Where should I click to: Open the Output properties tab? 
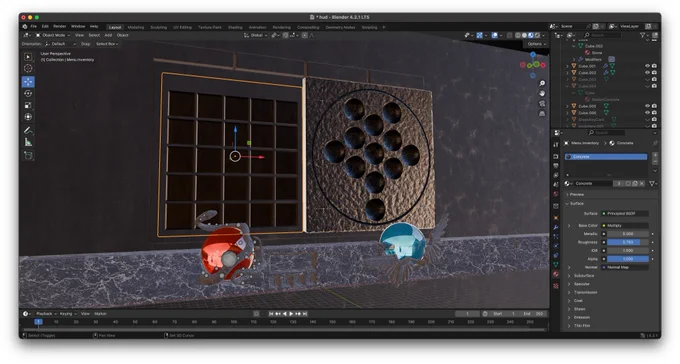[556, 166]
